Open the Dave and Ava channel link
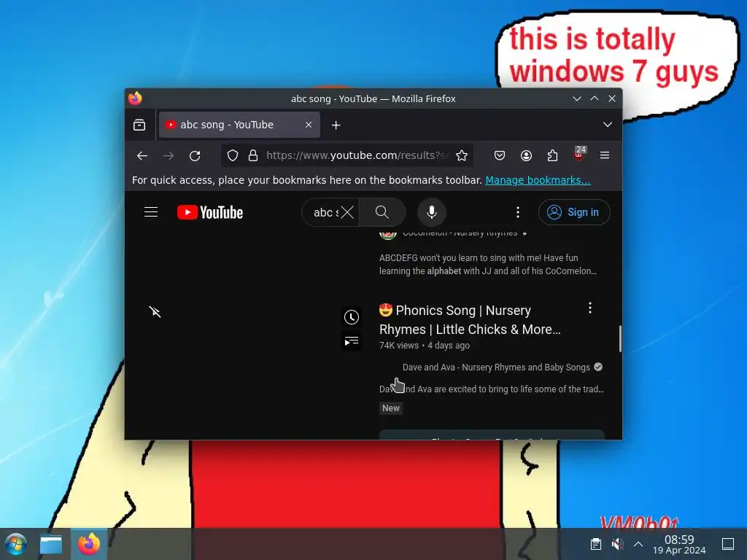The image size is (747, 560). click(496, 367)
